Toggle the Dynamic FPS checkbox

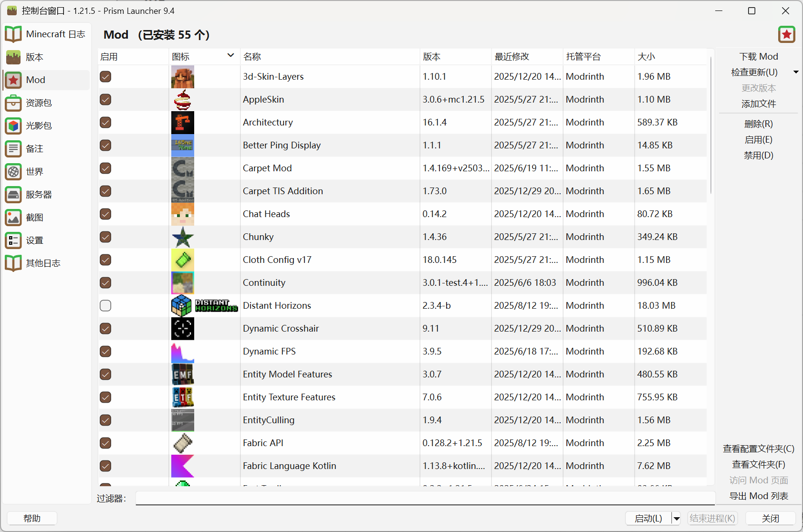[x=105, y=352]
